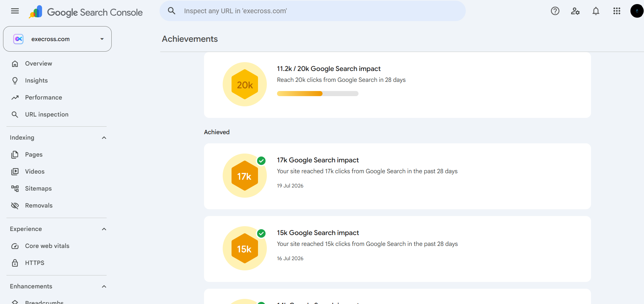Click the green checkmark on 15k badge
The image size is (644, 304).
click(x=261, y=233)
